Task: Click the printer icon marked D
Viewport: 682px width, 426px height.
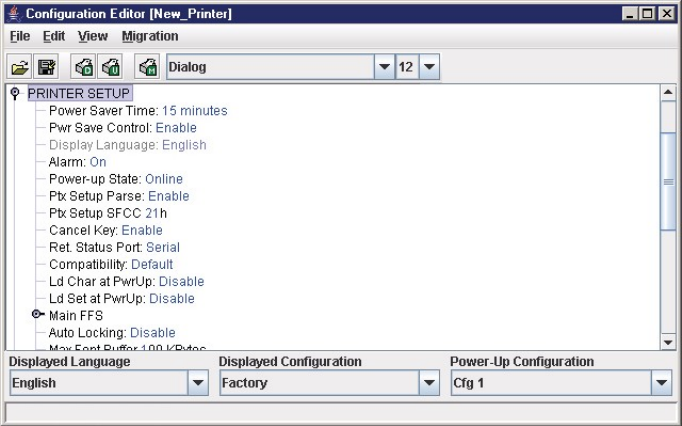Action: tap(85, 68)
